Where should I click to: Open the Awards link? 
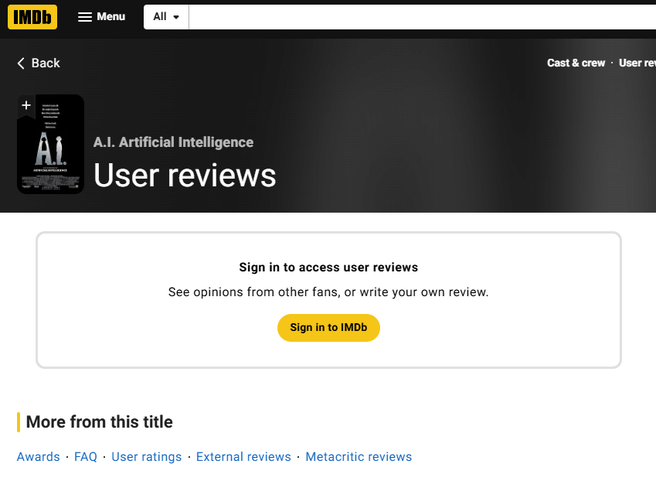(38, 457)
